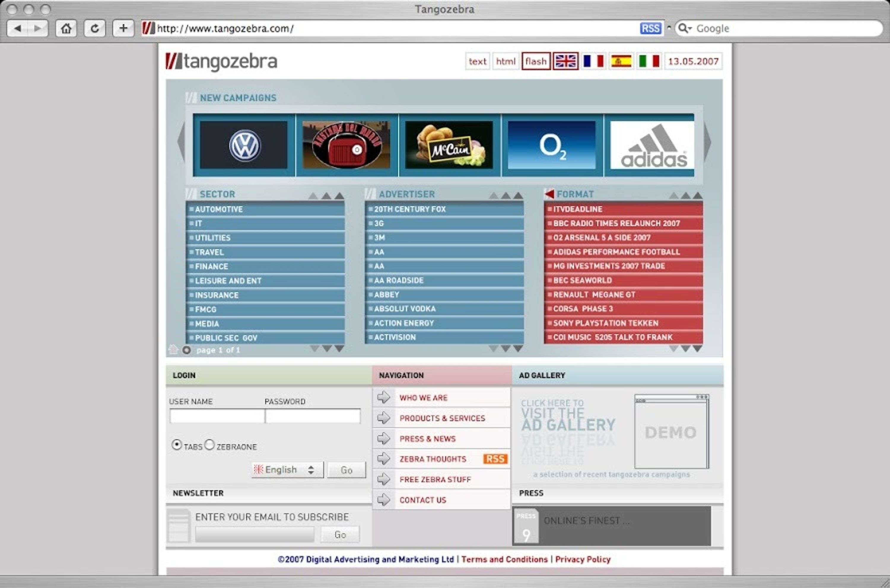Click the tangozebra logo
The height and width of the screenshot is (588, 890).
(x=221, y=62)
